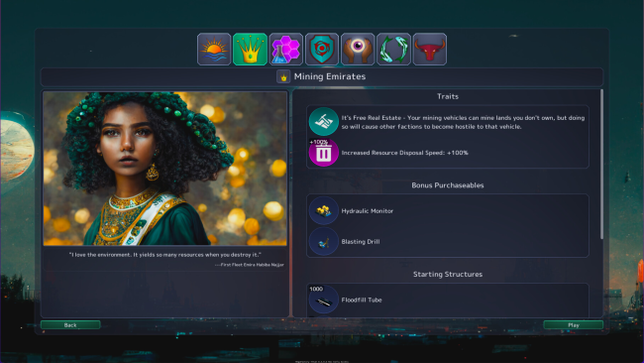The width and height of the screenshot is (644, 363).
Task: Click the It's Free Real Estate trait icon
Action: click(x=324, y=122)
